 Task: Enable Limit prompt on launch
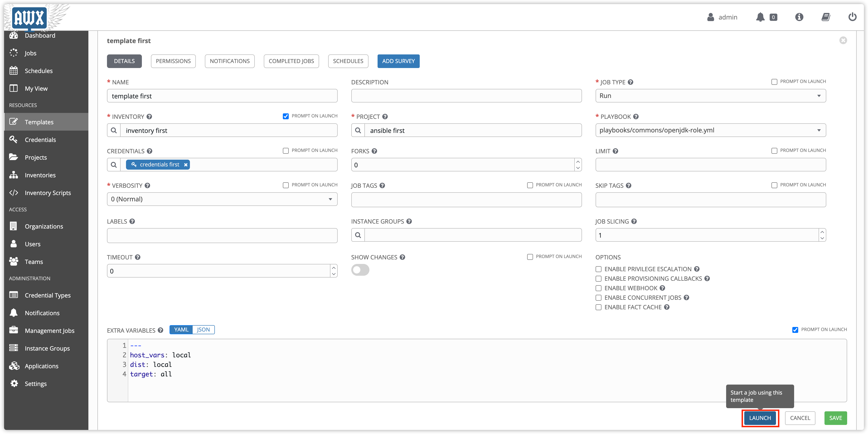click(774, 150)
